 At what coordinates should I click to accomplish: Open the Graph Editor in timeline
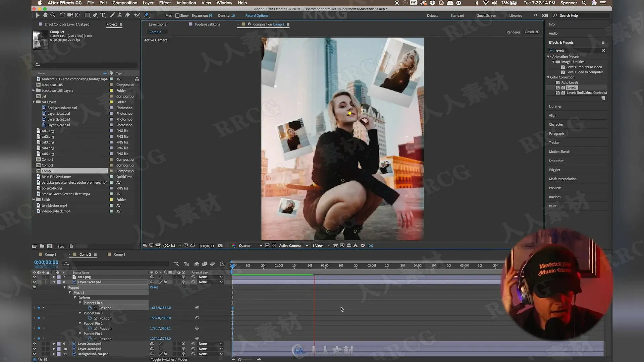(223, 264)
